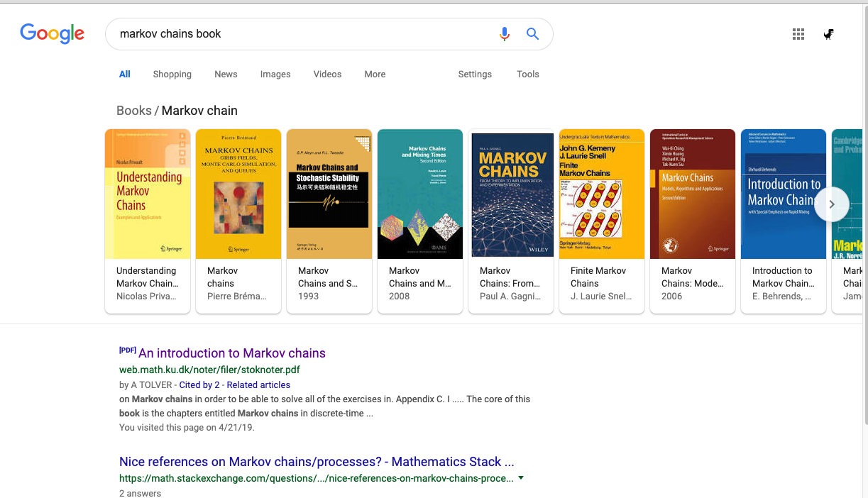Viewport: 868px width, 498px height.
Task: Open 'An introduction to Markov chains' result
Action: pos(232,353)
